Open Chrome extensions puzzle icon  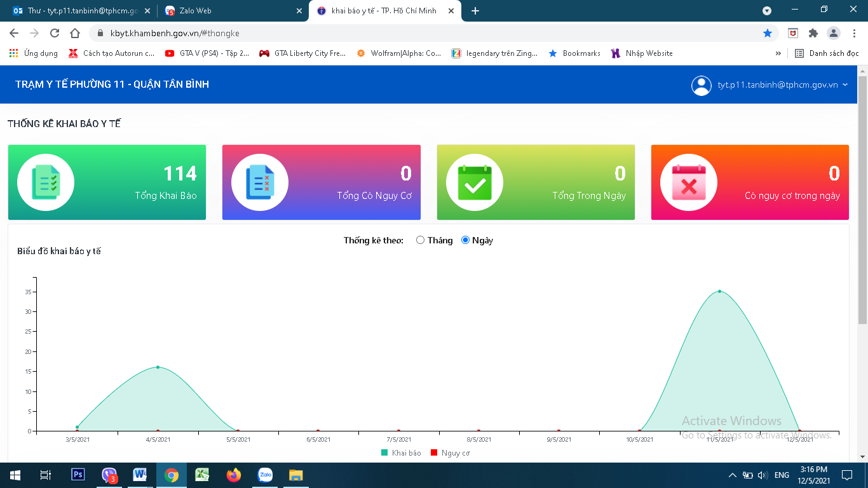(x=813, y=33)
